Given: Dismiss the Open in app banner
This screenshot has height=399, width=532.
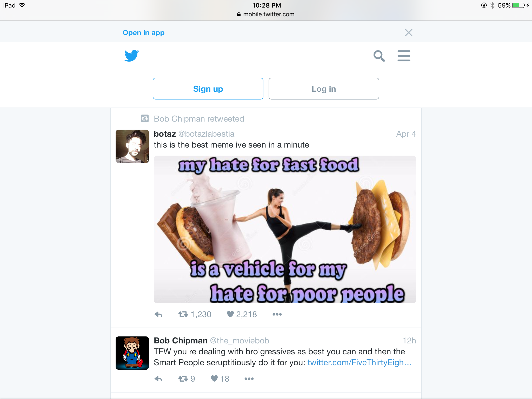Looking at the screenshot, I should (x=408, y=32).
